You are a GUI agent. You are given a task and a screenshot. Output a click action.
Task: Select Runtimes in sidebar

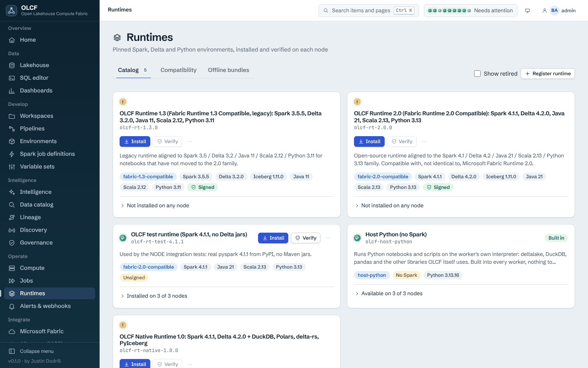pyautogui.click(x=49, y=293)
